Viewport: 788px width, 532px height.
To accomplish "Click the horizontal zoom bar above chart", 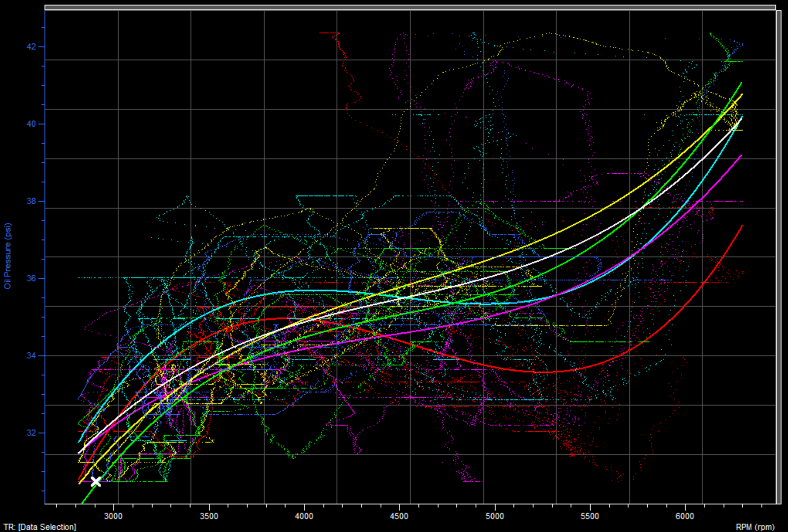I will (410, 7).
